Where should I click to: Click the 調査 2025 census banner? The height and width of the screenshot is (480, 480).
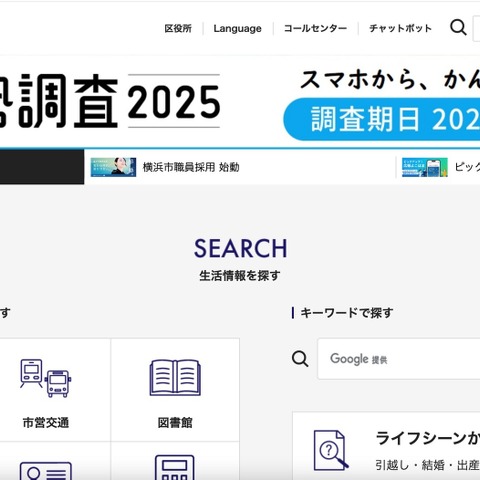coord(110,101)
